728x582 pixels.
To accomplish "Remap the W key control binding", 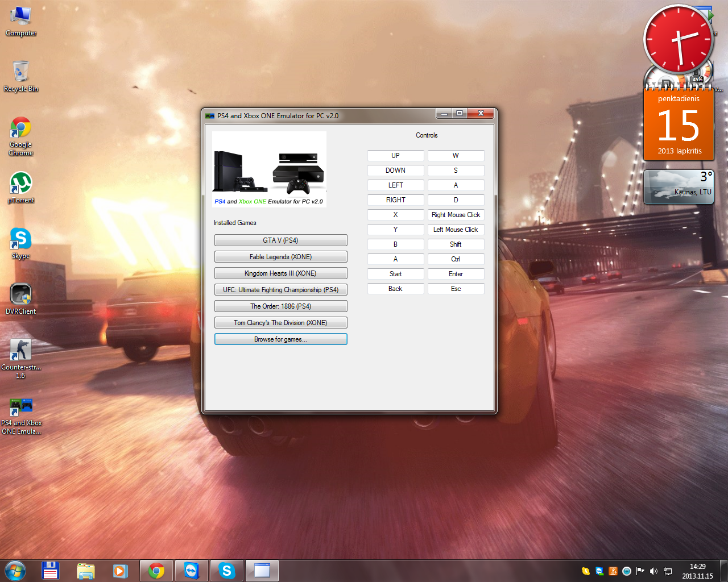I will [x=456, y=155].
